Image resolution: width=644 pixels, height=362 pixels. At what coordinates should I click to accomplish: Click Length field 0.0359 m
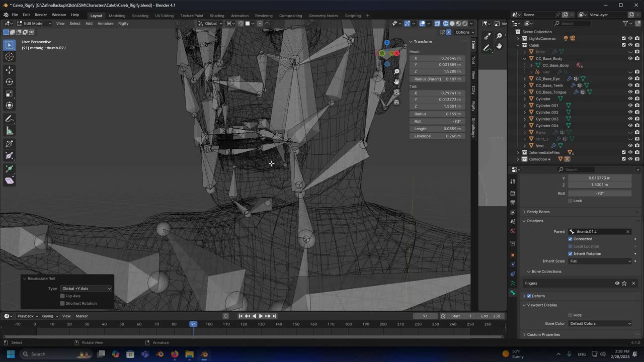click(437, 129)
